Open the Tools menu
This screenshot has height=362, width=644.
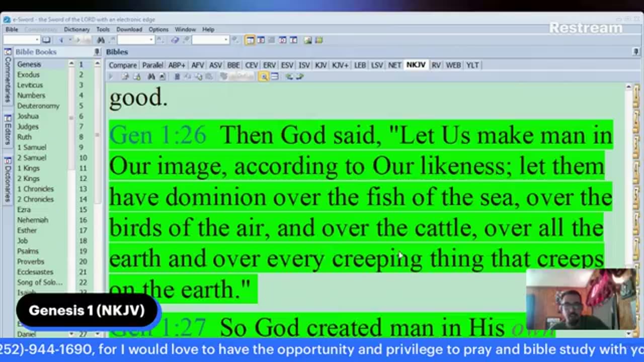click(x=103, y=30)
